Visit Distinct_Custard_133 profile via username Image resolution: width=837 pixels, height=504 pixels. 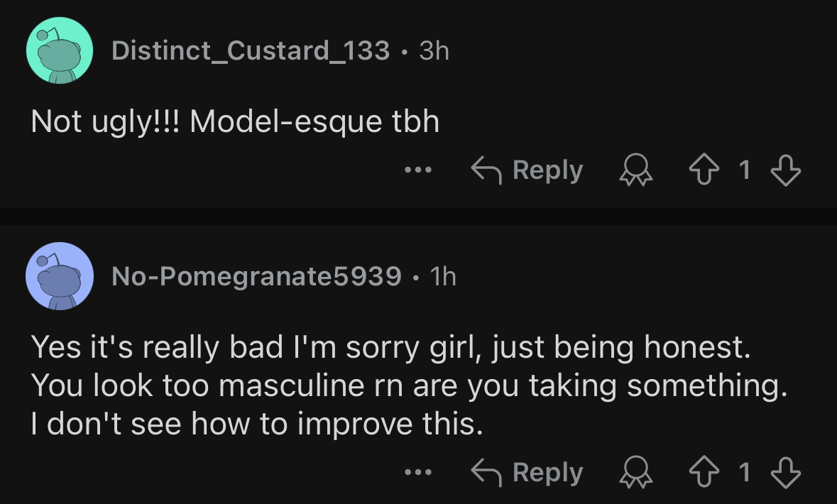click(x=251, y=50)
